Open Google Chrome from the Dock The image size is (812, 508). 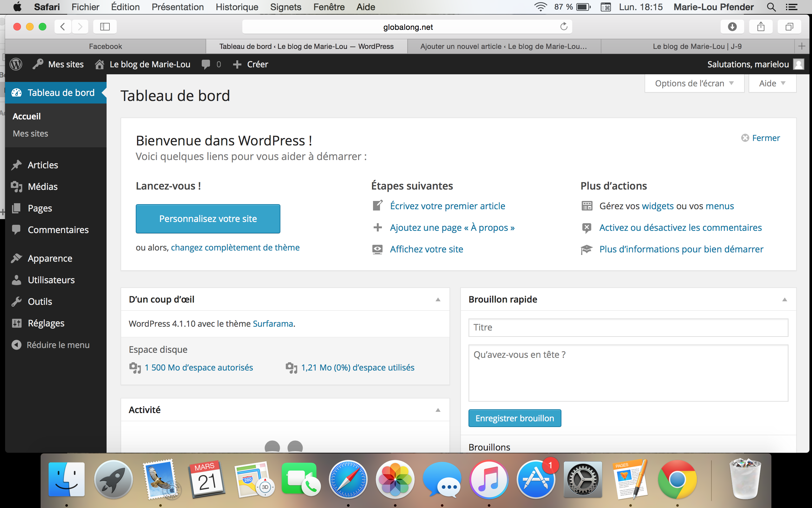pos(677,479)
